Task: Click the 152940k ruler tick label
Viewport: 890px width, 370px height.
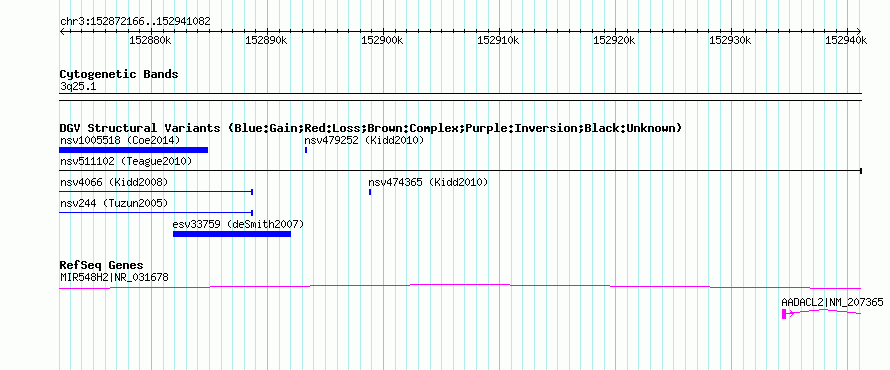Action: pos(846,40)
